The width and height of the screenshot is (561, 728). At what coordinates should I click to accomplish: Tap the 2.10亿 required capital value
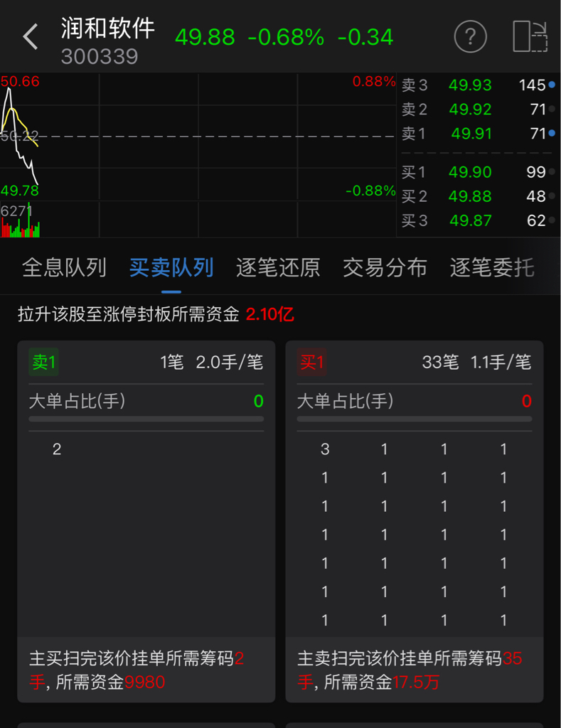pyautogui.click(x=269, y=314)
